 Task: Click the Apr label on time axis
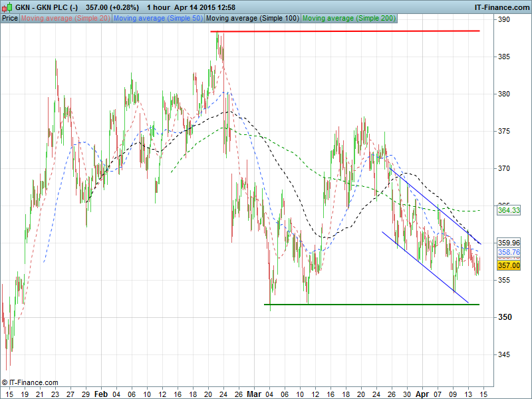[x=422, y=394]
